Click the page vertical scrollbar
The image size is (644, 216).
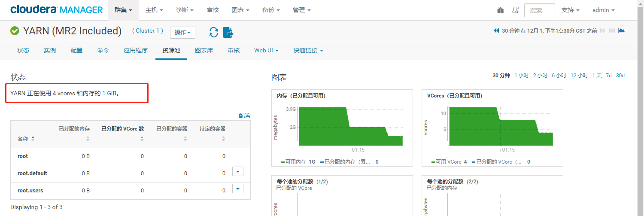(640, 108)
